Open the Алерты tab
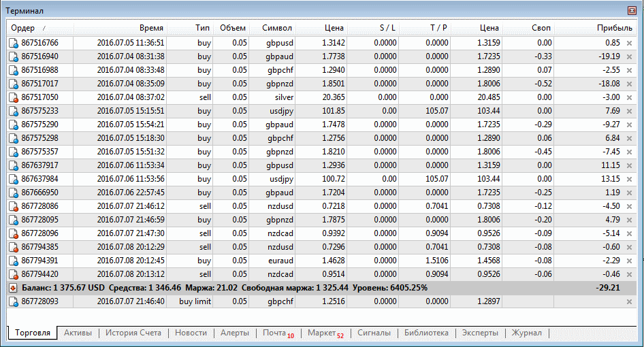 pos(235,333)
